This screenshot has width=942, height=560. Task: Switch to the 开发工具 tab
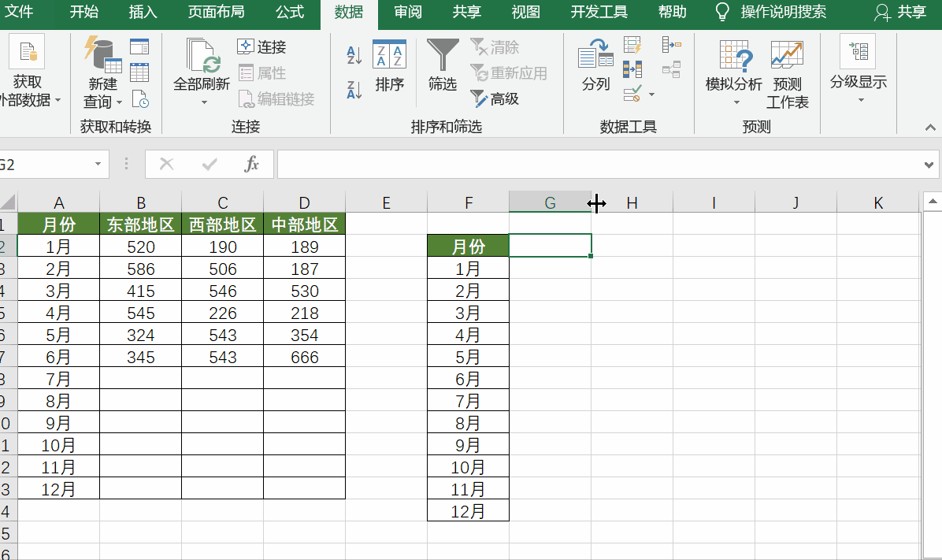(x=599, y=12)
